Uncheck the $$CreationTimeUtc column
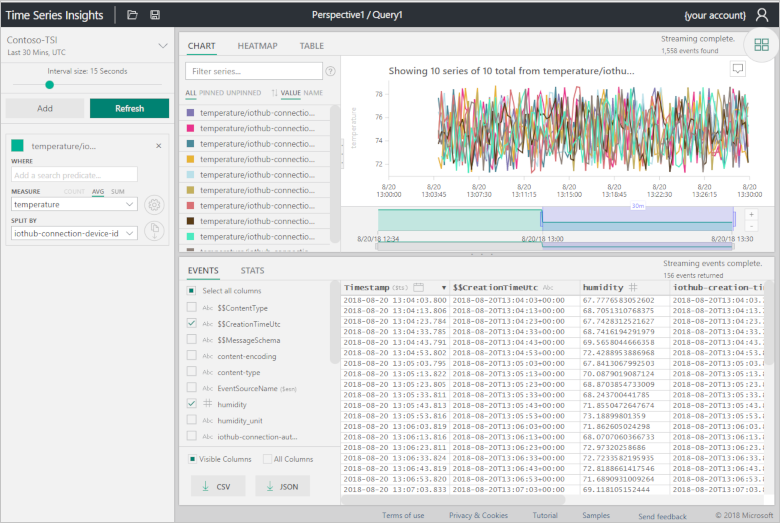The width and height of the screenshot is (780, 523). click(x=192, y=323)
